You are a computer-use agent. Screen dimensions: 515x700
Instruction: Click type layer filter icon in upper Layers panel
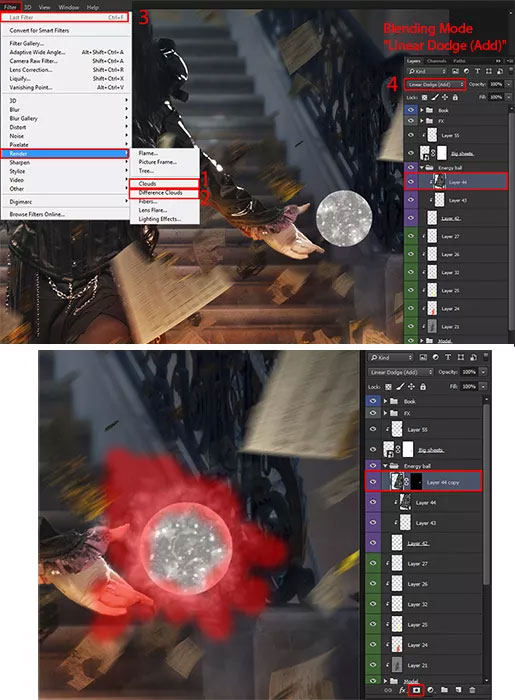477,71
